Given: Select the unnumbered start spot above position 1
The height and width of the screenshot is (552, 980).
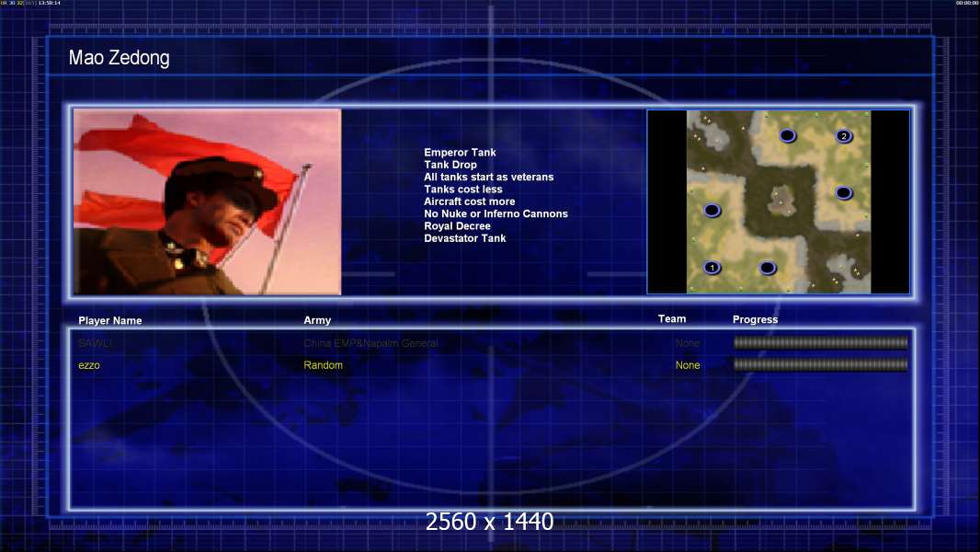Looking at the screenshot, I should [712, 211].
